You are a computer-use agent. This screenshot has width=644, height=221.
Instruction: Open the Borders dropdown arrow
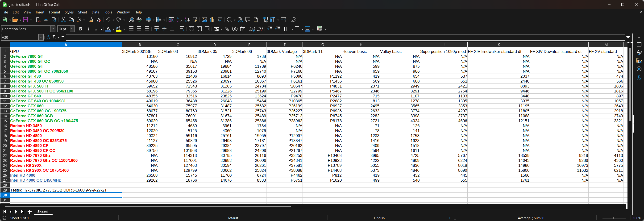tap(292, 29)
